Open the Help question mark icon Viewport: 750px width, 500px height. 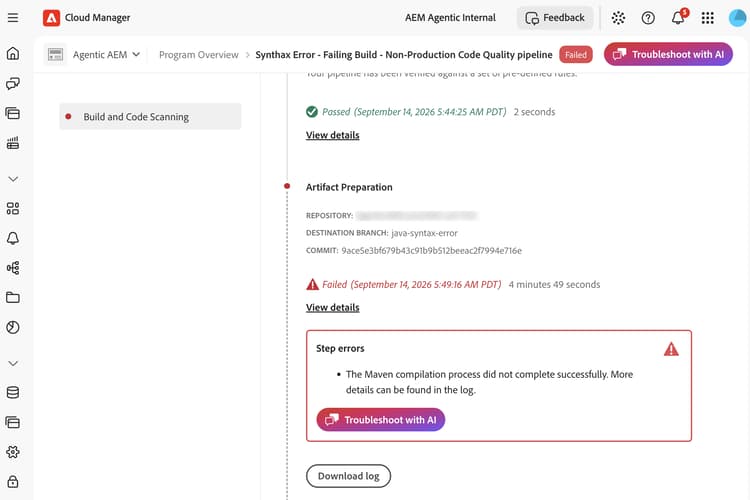(x=648, y=18)
